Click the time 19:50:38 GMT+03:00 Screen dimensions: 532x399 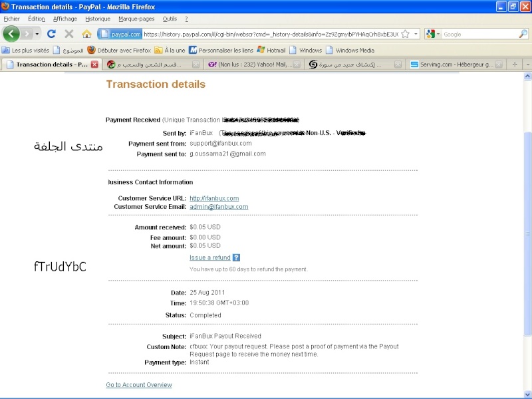219,303
